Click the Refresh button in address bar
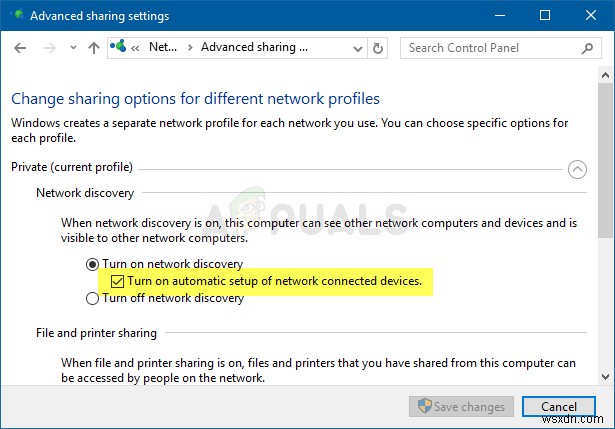Screen dimensions: 615x429 pos(377,47)
